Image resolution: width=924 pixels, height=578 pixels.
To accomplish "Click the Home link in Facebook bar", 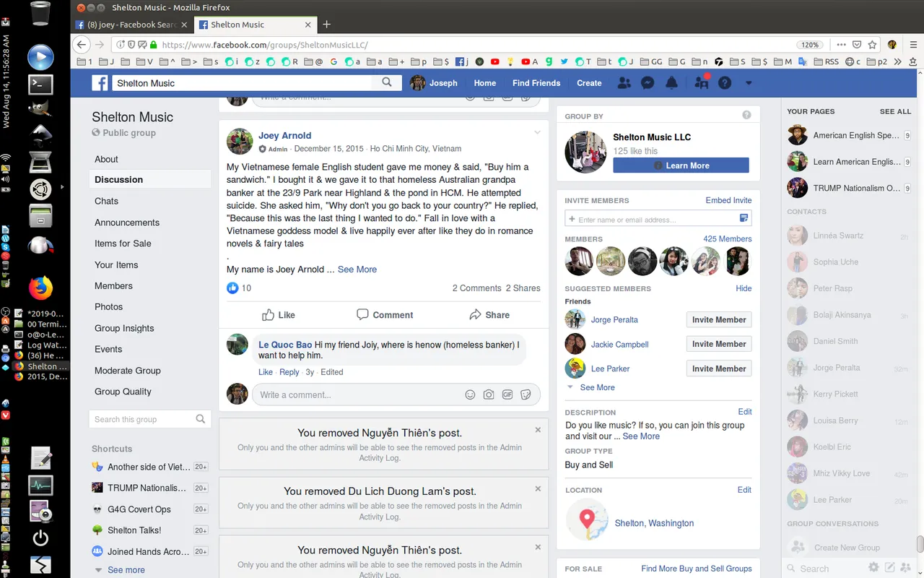I will pos(484,83).
